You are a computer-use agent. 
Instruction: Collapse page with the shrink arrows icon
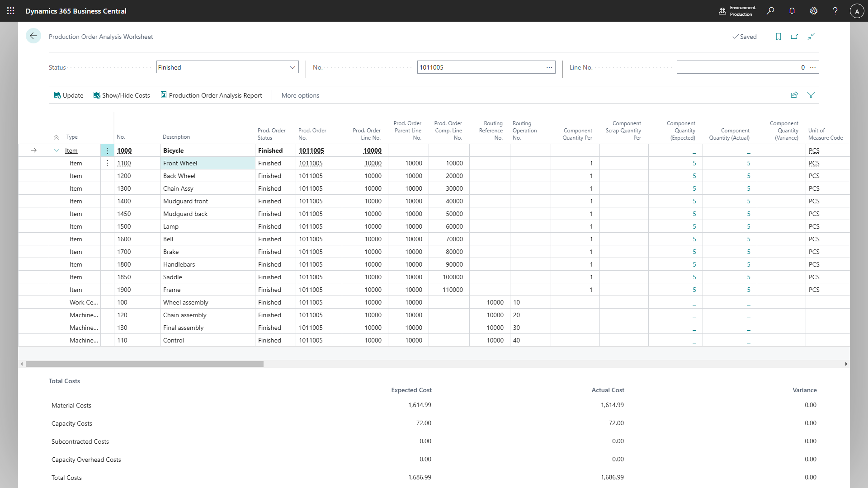click(x=811, y=37)
